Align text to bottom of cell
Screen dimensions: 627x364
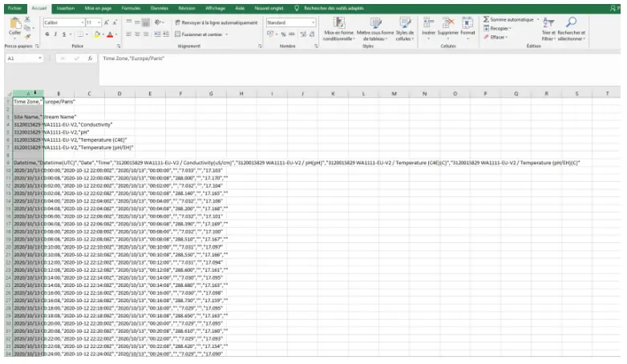(146, 22)
